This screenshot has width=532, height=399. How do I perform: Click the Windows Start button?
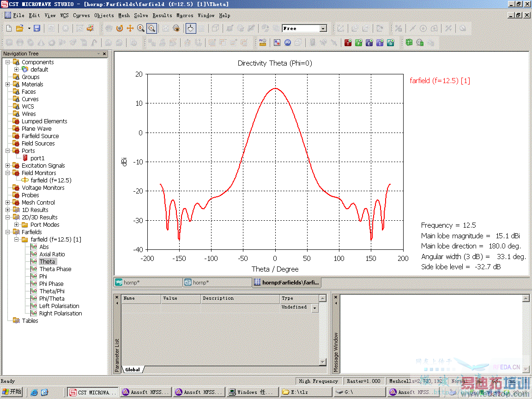click(x=12, y=392)
